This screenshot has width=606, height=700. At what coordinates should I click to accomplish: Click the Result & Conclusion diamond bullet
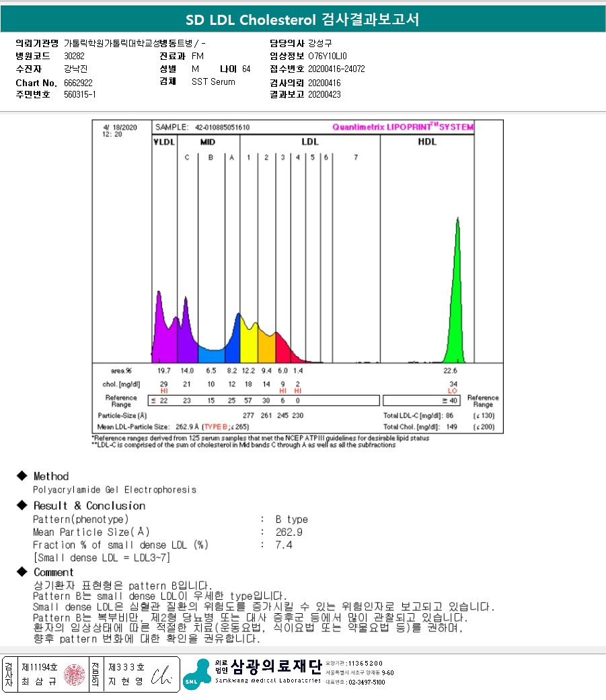[22, 505]
